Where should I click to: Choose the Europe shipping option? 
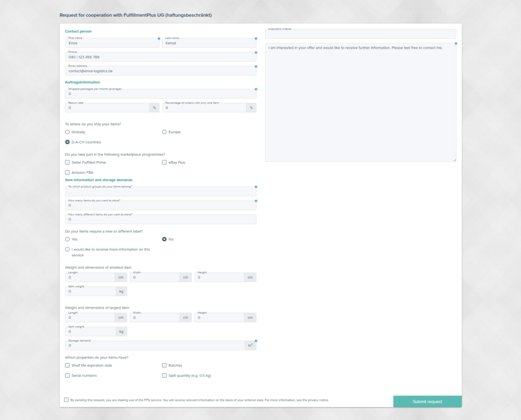point(164,132)
